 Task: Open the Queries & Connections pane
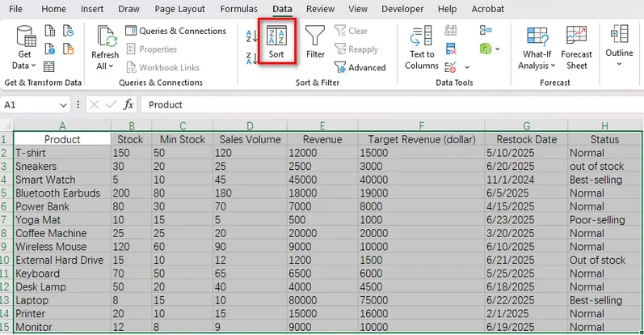click(176, 31)
